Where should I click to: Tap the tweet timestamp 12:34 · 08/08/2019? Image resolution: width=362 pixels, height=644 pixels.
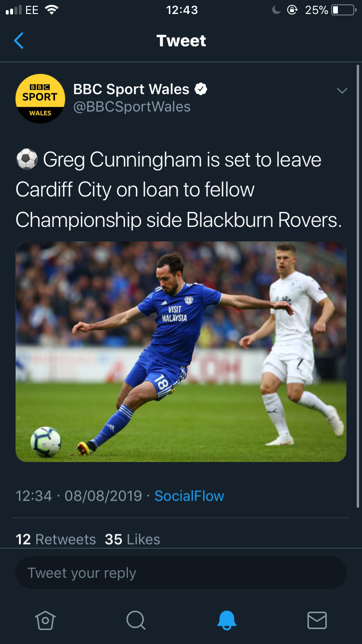(79, 496)
